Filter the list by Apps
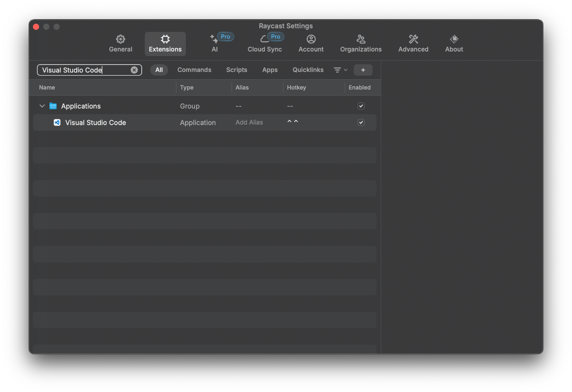The image size is (572, 392). pos(270,70)
